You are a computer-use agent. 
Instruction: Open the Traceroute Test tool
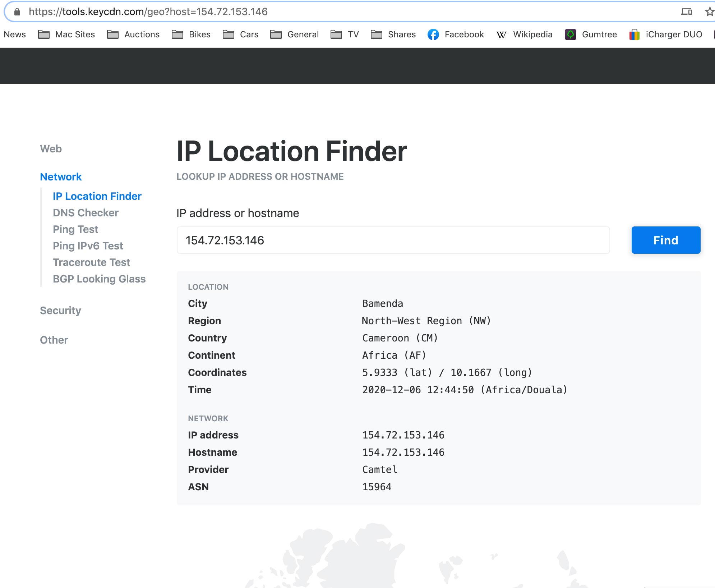pos(91,262)
